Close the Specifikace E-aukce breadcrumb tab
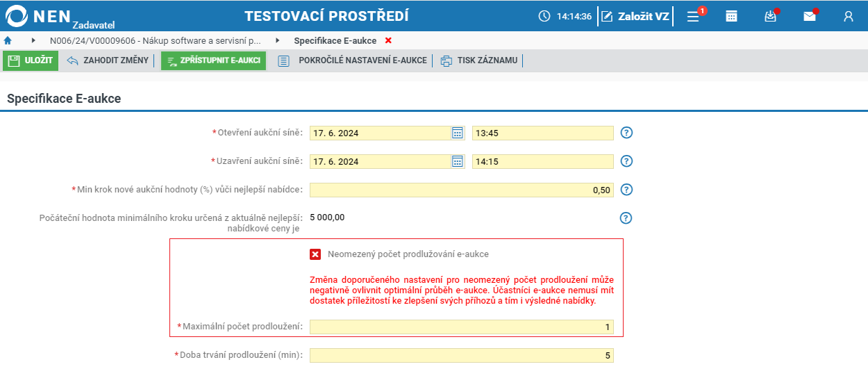The height and width of the screenshot is (369, 868). pyautogui.click(x=388, y=41)
